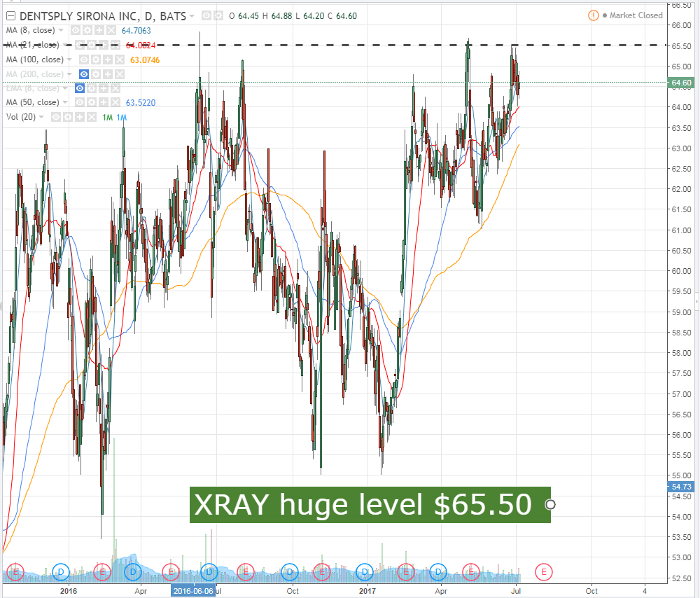The image size is (700, 598).
Task: Click the plus icon beside MA (100, close)
Action: (x=108, y=60)
